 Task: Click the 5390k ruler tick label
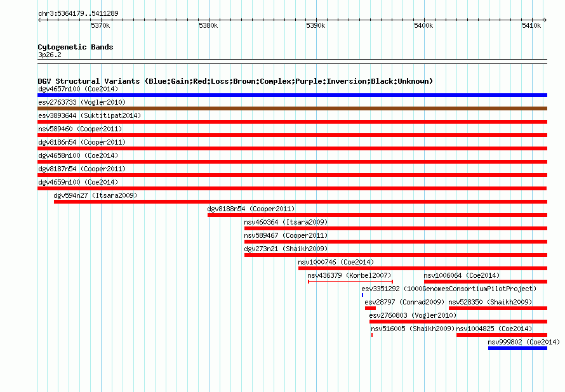tap(316, 25)
